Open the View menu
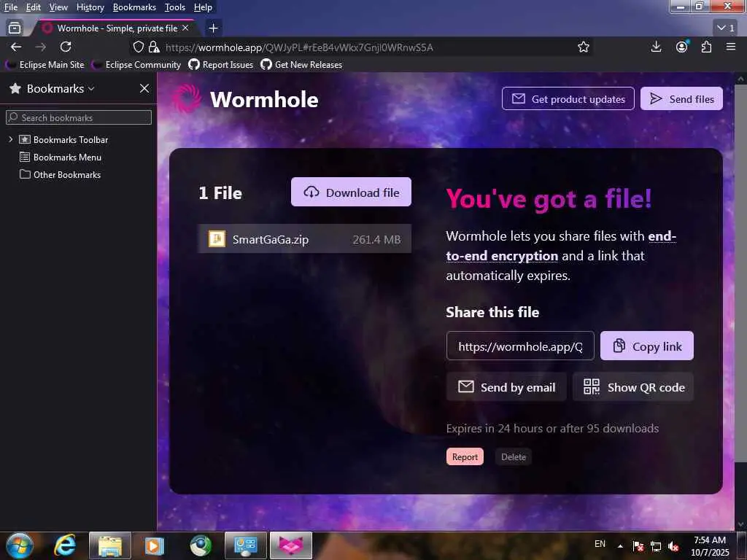The height and width of the screenshot is (560, 747). click(58, 7)
